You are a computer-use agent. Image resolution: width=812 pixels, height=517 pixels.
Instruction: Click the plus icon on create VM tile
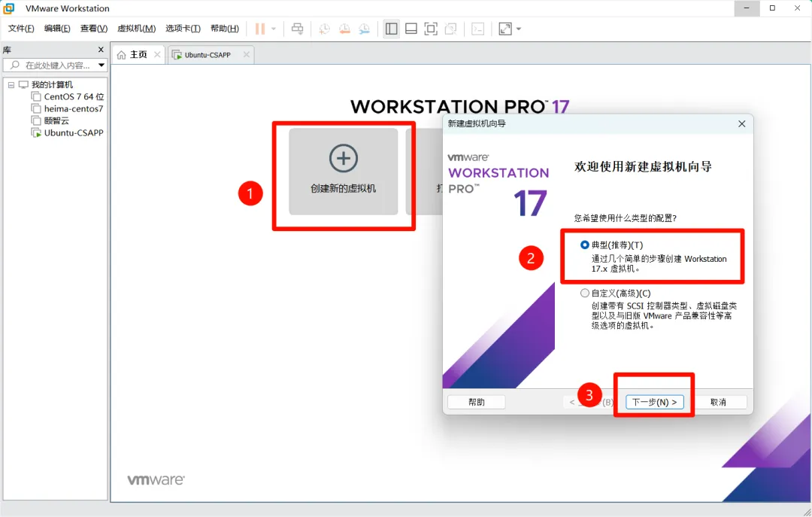[x=344, y=158]
